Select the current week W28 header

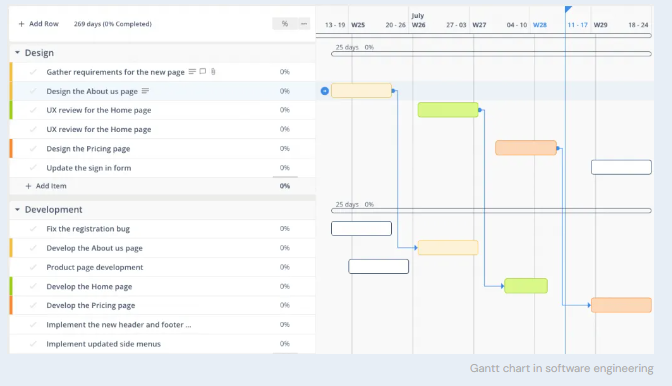tap(540, 25)
